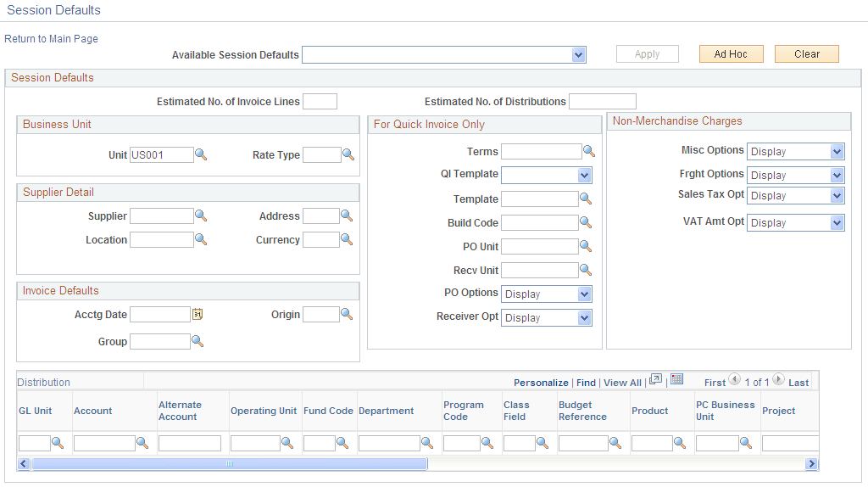
Task: Click Find link in Distribution grid
Action: coord(586,383)
